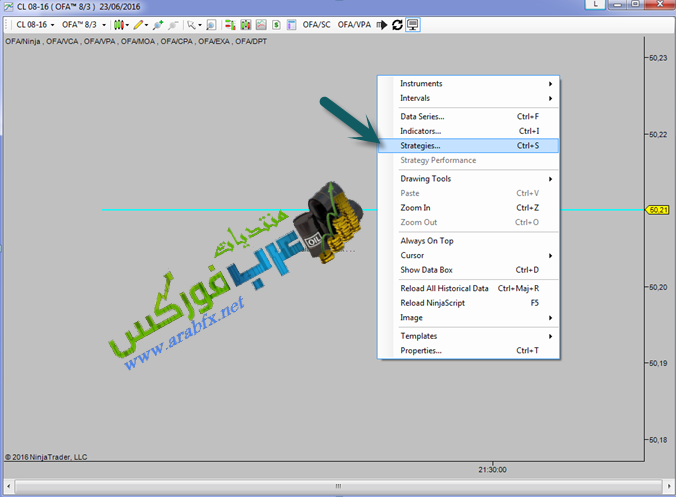676x497 pixels.
Task: Click the horizontal scrollbar thumb grip
Action: pos(338,486)
